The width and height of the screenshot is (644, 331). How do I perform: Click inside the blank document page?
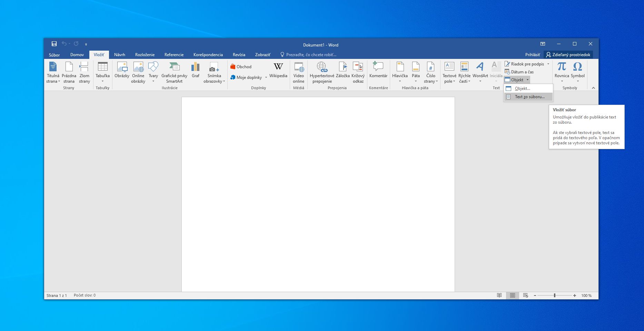tap(318, 194)
